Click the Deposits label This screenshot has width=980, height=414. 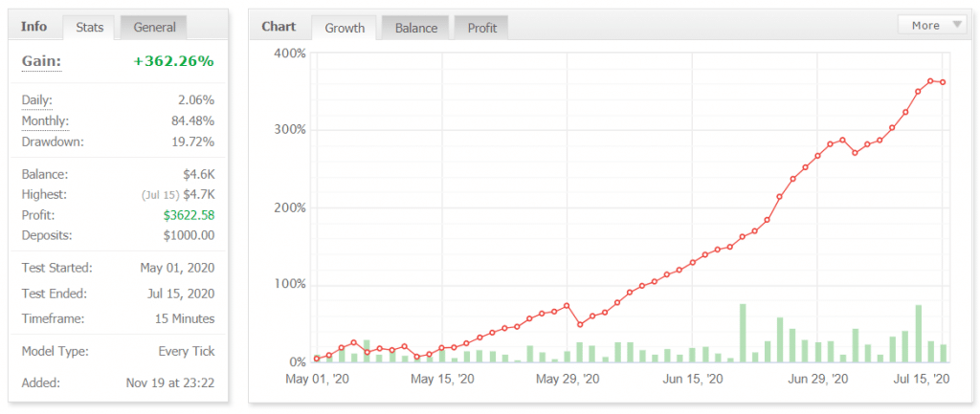click(47, 235)
